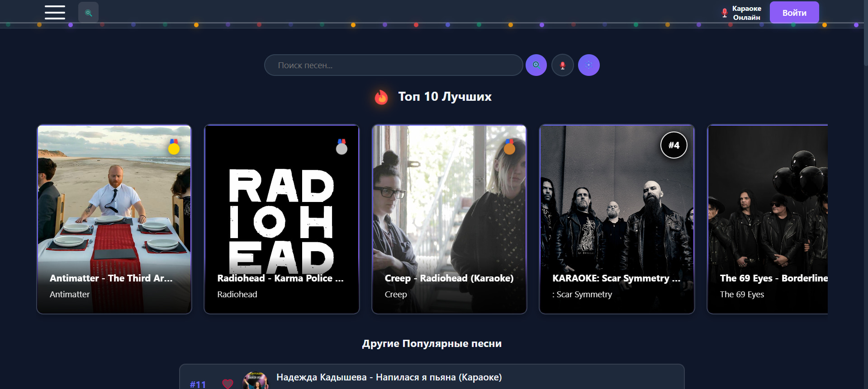This screenshot has height=389, width=868.
Task: Click the title KARAOKE: Scar Symmetry ...
Action: (x=617, y=278)
